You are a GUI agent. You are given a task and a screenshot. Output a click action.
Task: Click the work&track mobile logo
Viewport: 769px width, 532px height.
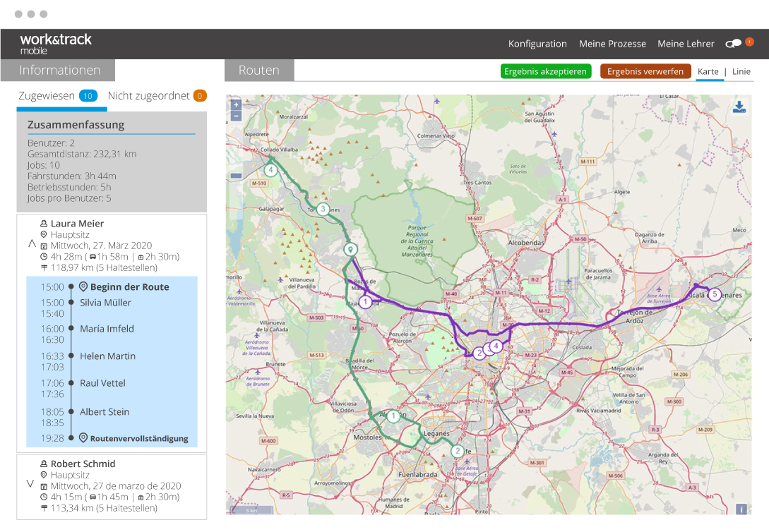[x=55, y=44]
